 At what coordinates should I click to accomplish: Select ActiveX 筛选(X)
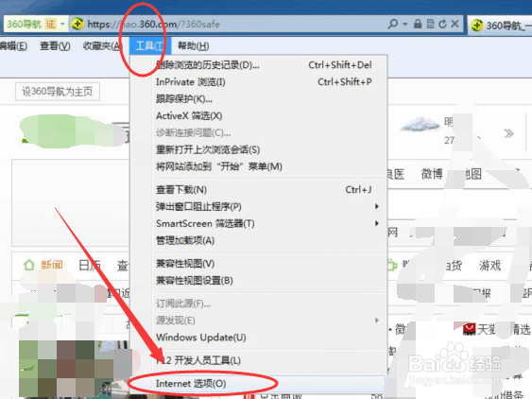pyautogui.click(x=258, y=115)
